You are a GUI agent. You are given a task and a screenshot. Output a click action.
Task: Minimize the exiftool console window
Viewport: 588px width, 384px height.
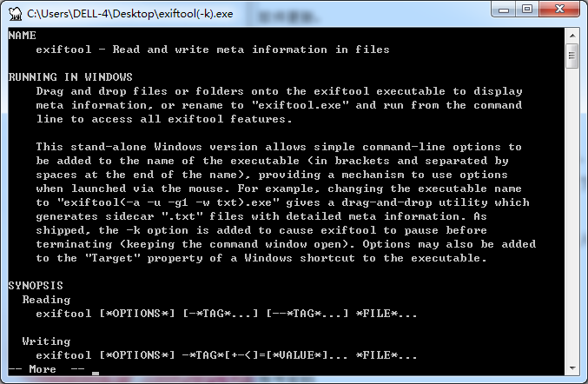tap(504, 10)
